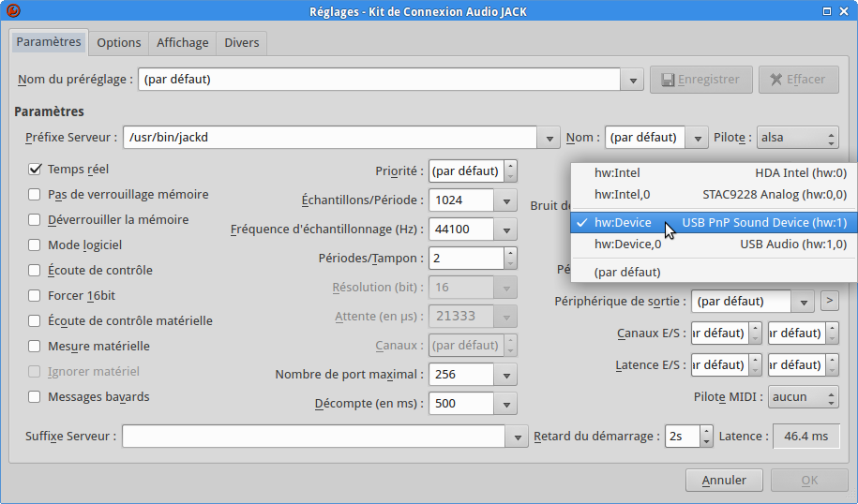
Task: Select hw:Intel,0 STAC9228 Analog entry
Action: pos(719,195)
